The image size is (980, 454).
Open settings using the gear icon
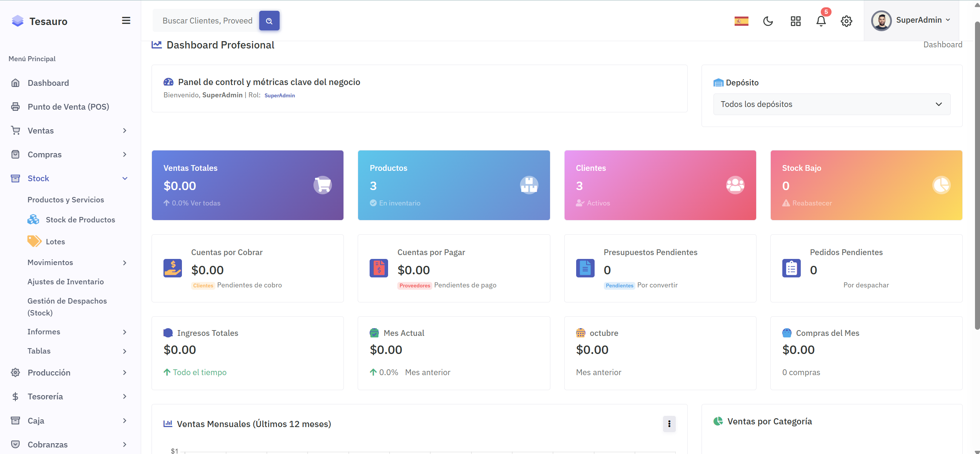click(846, 21)
